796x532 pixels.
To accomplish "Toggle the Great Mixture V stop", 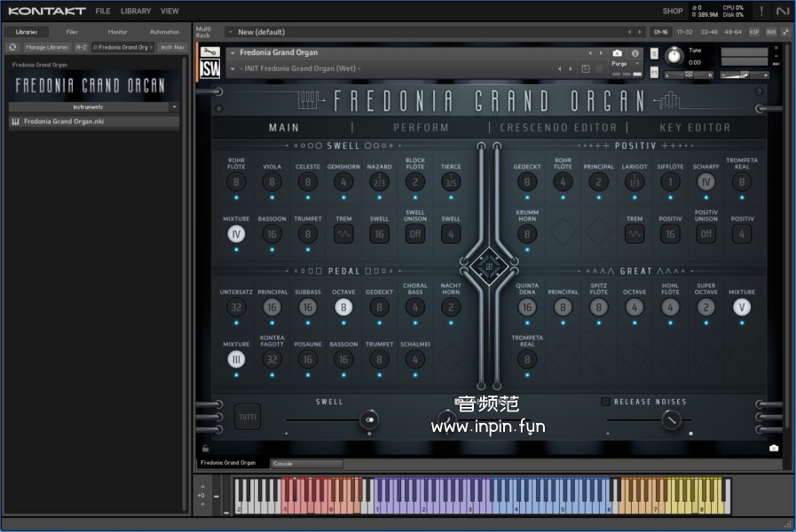I will pos(742,308).
